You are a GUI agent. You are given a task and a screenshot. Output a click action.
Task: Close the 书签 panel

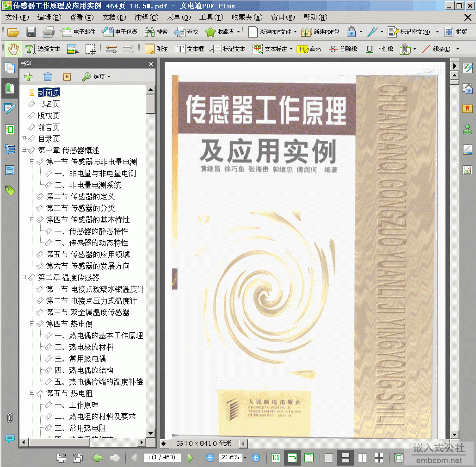point(151,64)
